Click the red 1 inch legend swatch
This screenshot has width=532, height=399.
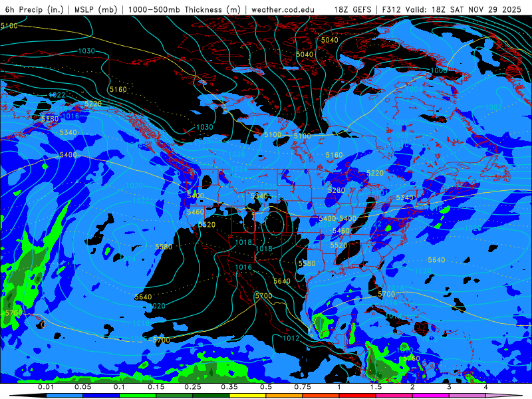[358, 396]
